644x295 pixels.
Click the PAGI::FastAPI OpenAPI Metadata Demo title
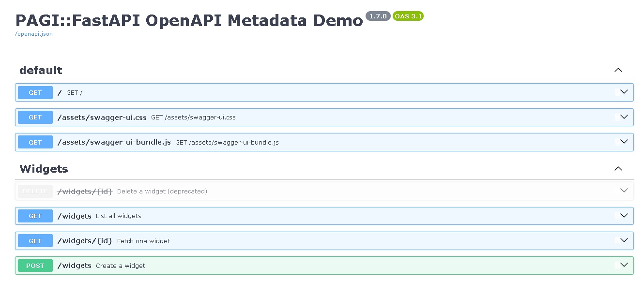click(189, 20)
